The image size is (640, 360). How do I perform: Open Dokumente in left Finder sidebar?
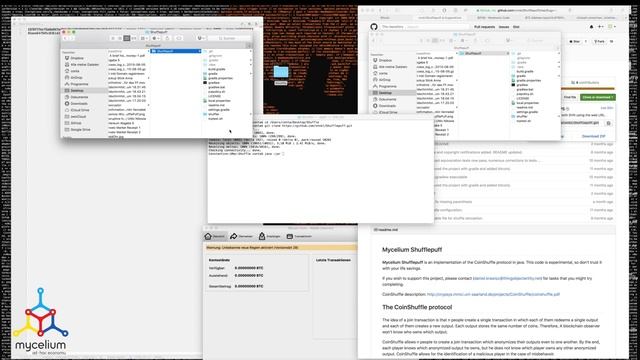(x=79, y=97)
